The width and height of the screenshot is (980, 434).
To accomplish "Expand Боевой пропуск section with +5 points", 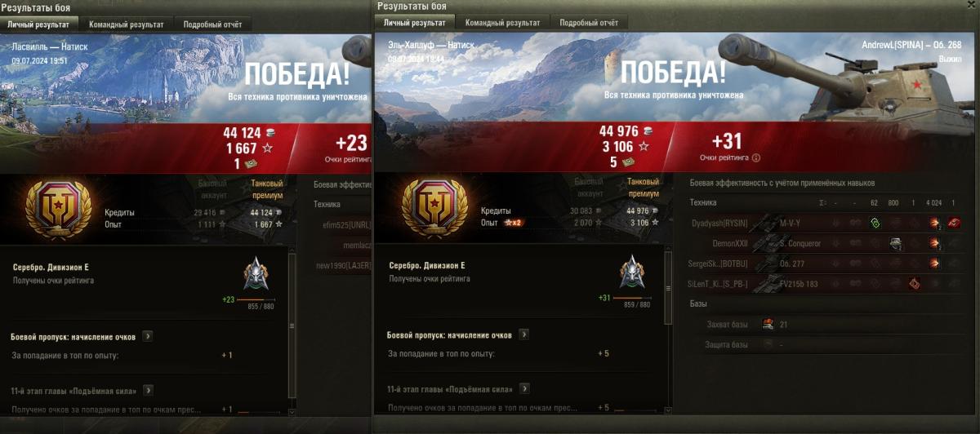I will (x=523, y=334).
